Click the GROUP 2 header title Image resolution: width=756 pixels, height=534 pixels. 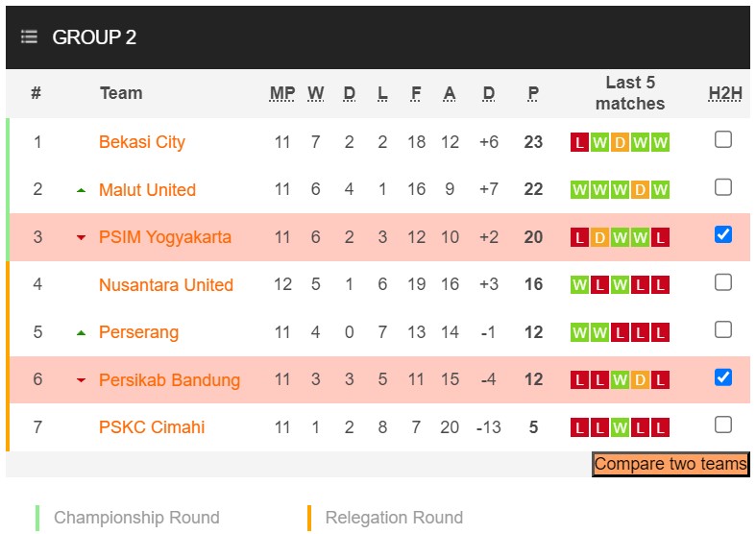point(94,37)
